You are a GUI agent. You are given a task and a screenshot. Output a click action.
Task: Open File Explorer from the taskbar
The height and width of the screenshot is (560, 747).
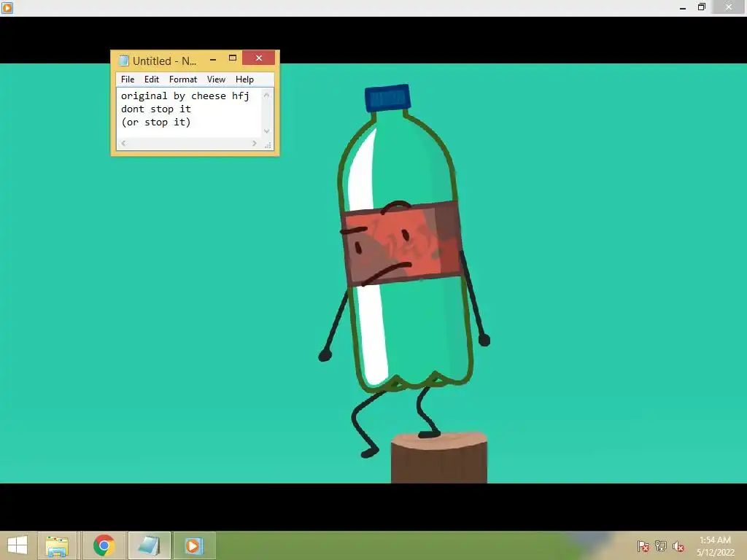(x=57, y=545)
